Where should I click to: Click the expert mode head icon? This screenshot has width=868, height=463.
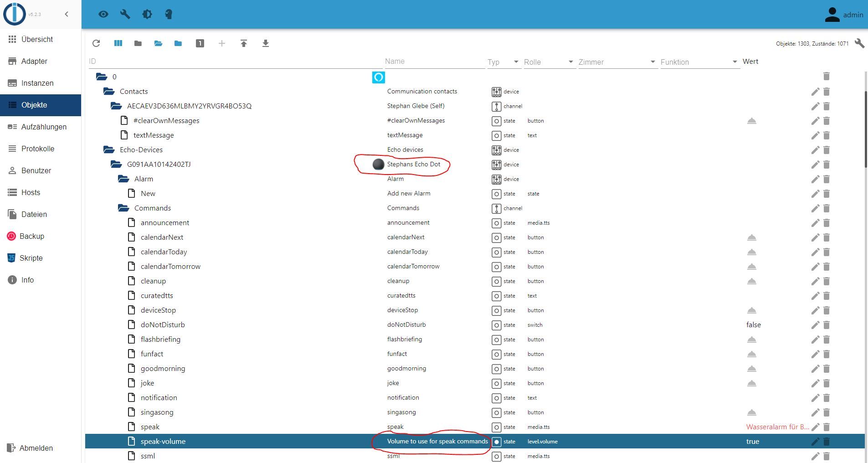click(x=169, y=14)
